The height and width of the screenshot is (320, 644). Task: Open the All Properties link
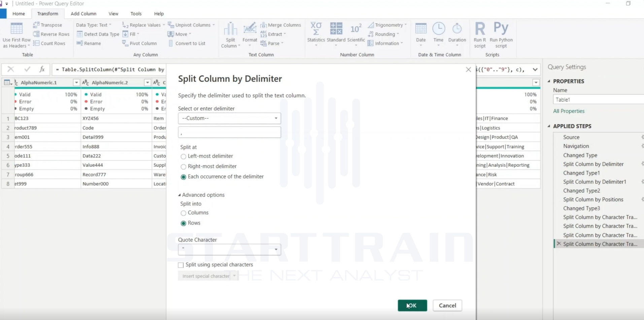569,111
